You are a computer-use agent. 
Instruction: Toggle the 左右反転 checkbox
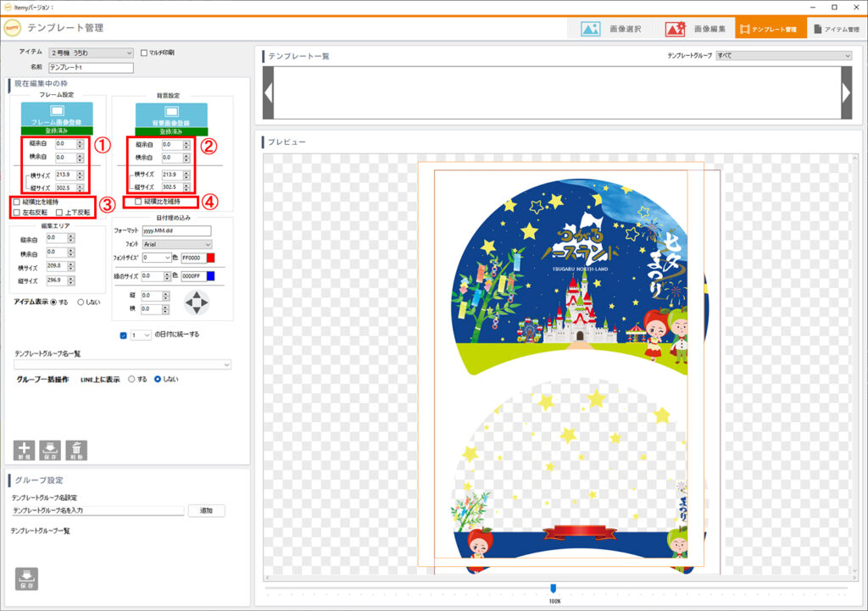click(x=17, y=213)
